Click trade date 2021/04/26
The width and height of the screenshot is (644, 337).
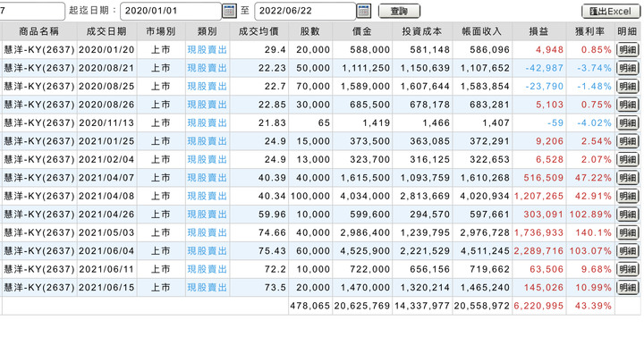point(106,215)
